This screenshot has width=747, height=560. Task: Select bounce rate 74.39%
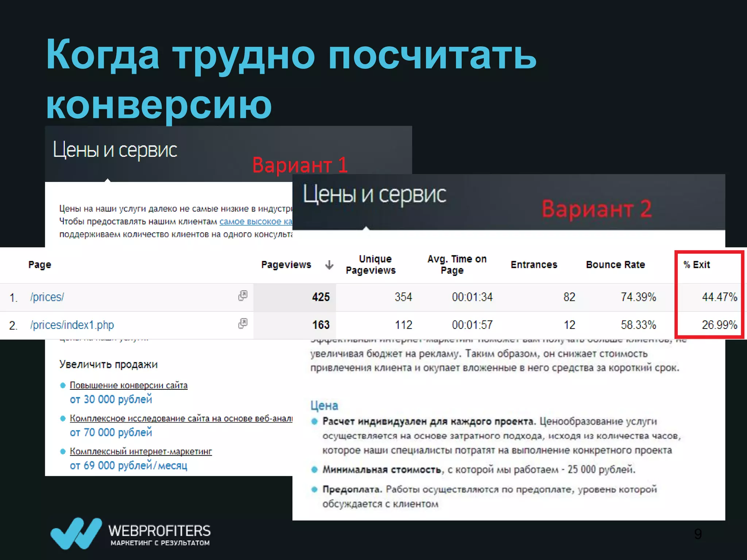tap(639, 297)
